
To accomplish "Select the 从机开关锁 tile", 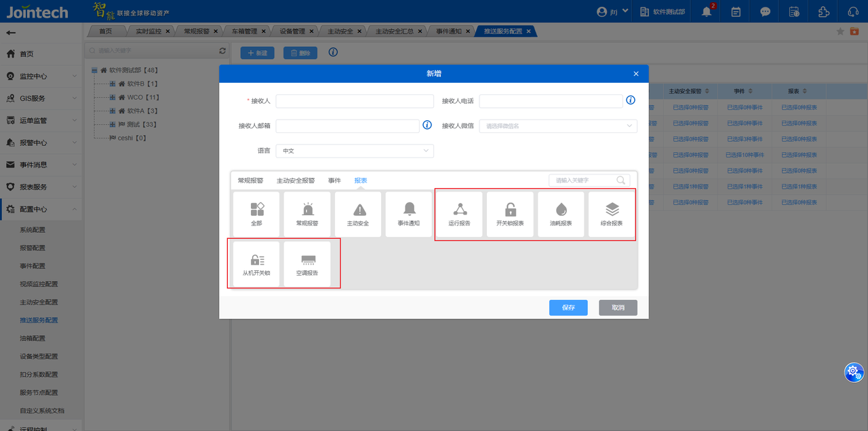I will point(256,264).
